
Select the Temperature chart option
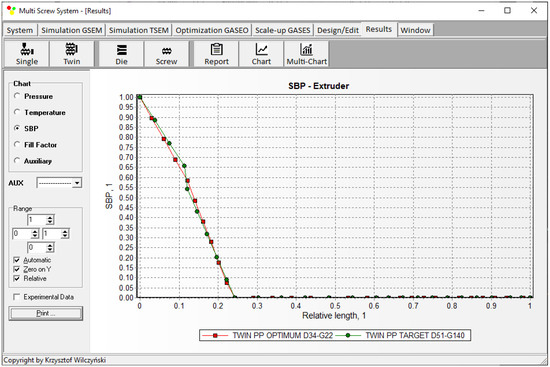(16, 112)
